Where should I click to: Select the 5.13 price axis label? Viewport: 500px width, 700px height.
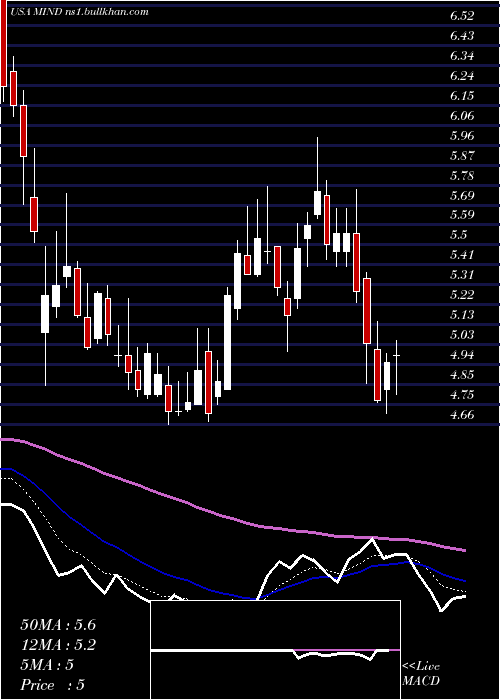click(x=462, y=315)
